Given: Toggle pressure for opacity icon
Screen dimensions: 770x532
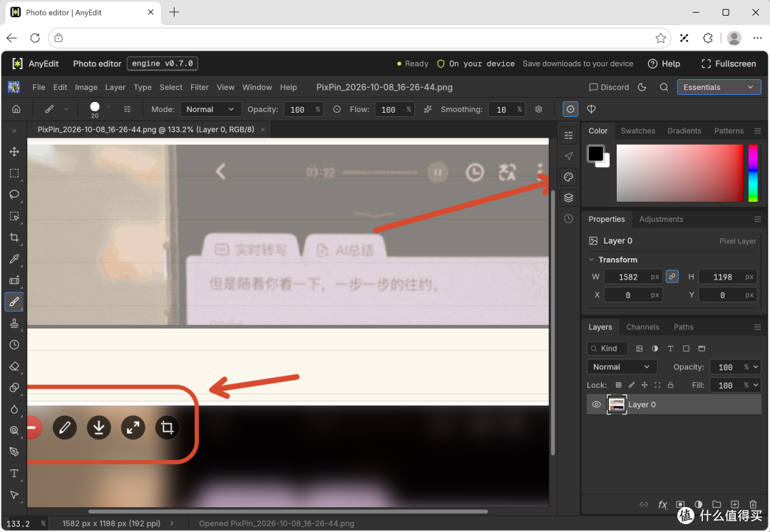Looking at the screenshot, I should (x=337, y=109).
